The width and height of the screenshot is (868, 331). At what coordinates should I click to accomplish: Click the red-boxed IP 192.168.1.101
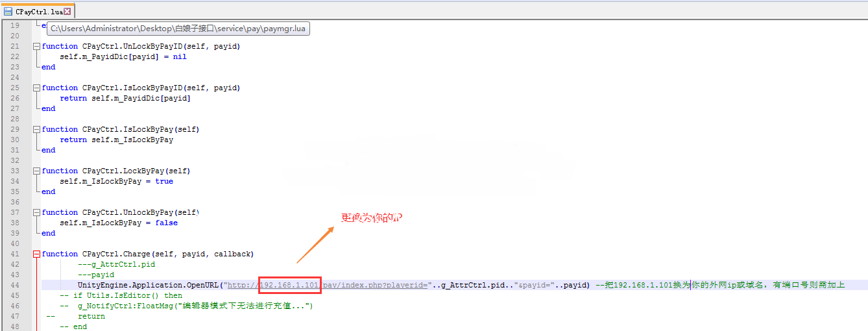289,285
